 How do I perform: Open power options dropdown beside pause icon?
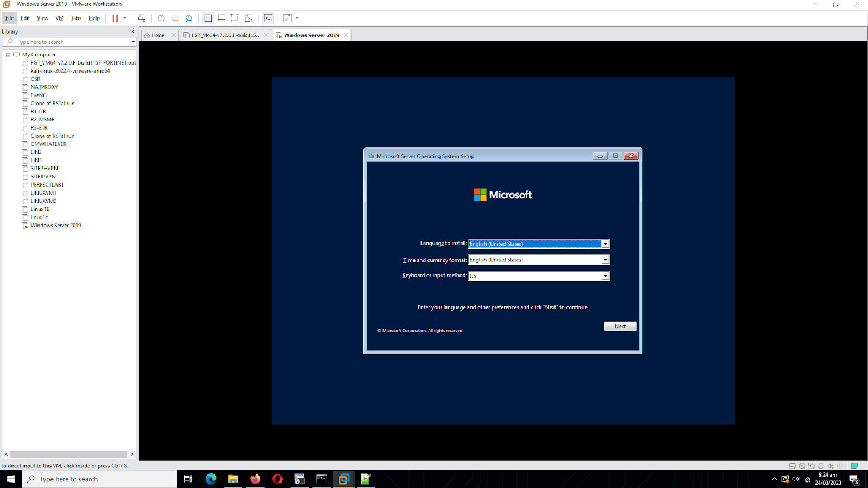(125, 18)
